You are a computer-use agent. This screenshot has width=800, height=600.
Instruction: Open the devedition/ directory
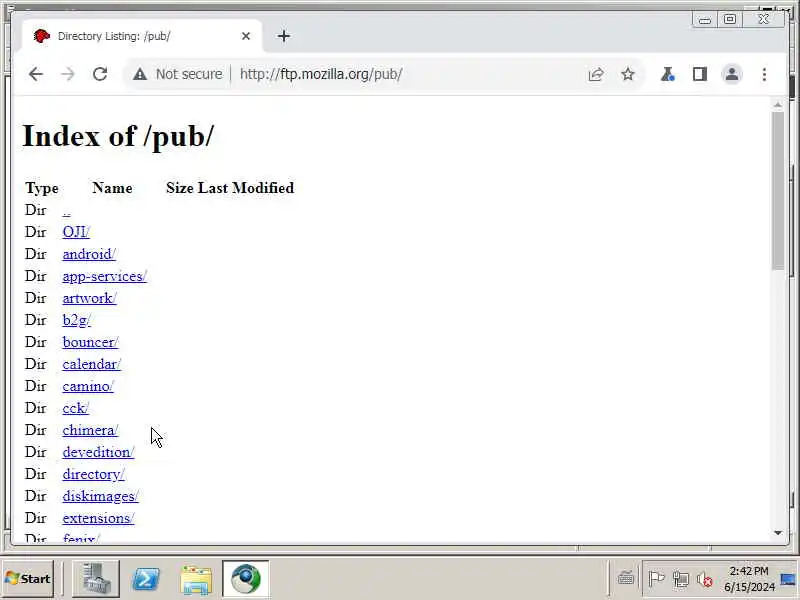tap(98, 452)
